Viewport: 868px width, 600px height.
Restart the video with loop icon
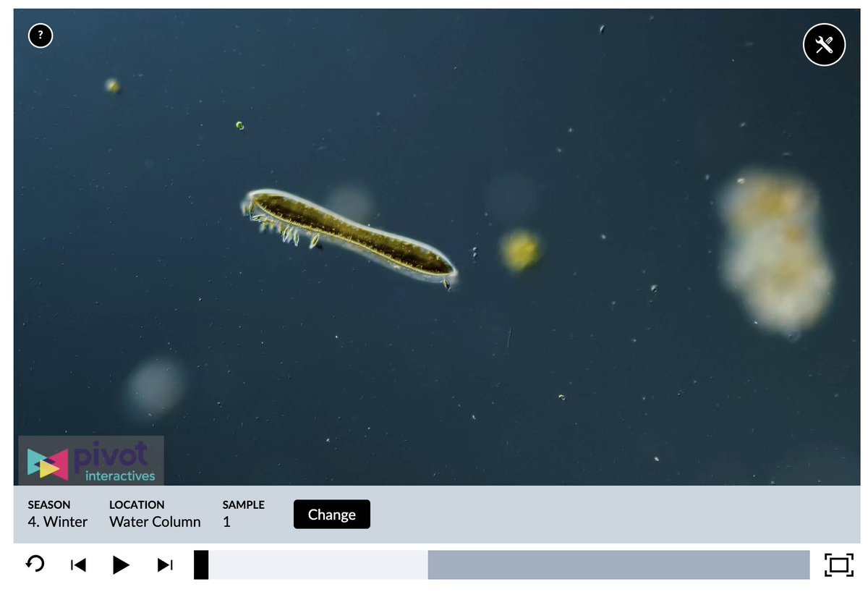click(x=35, y=564)
